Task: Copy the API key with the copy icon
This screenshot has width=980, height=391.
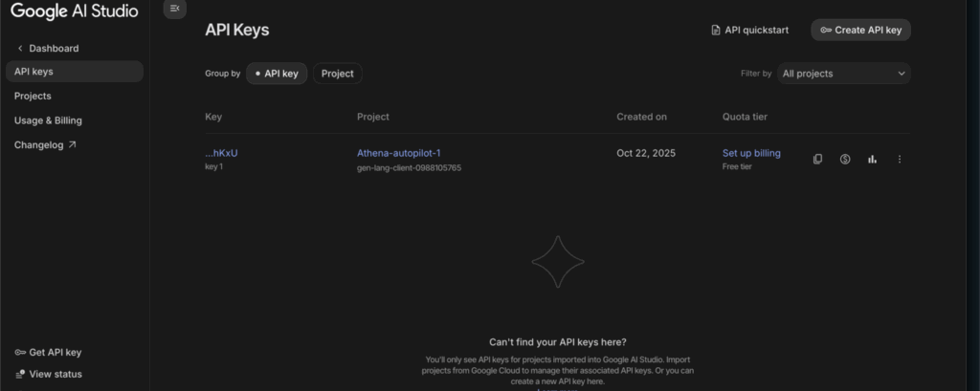Action: coord(817,160)
